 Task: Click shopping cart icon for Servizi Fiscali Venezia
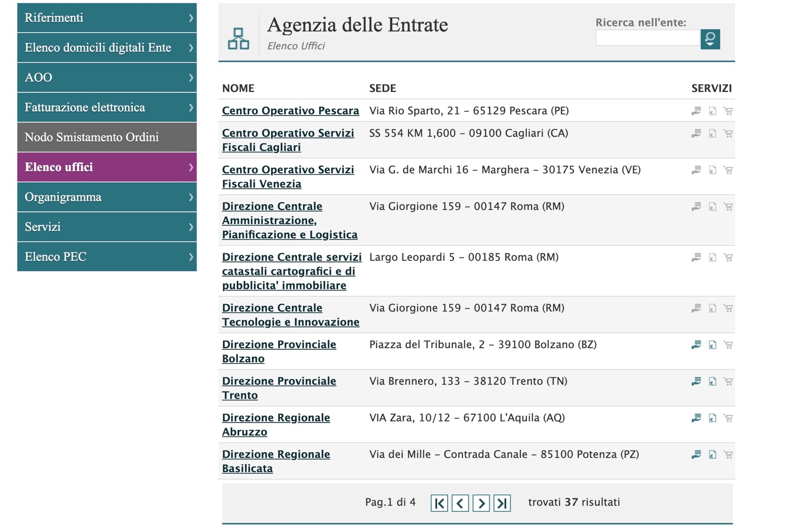[x=728, y=171]
